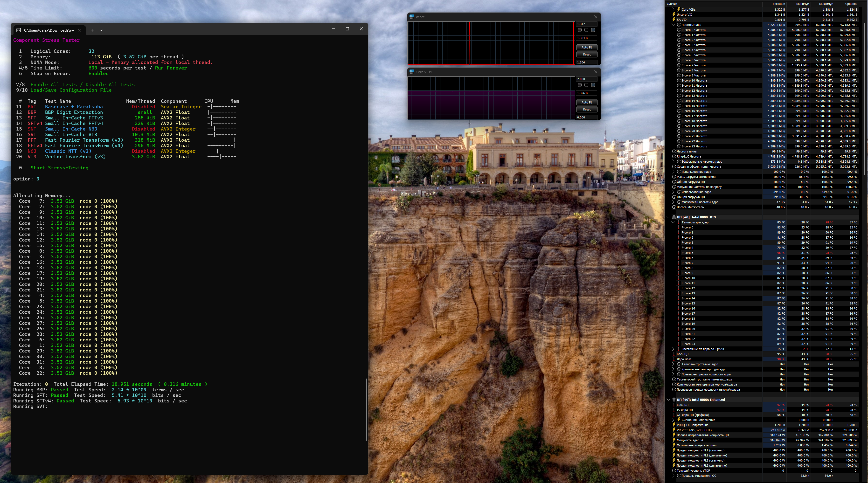Toggle the rightmost blue square in Vcore graph
The width and height of the screenshot is (868, 483).
click(x=593, y=30)
